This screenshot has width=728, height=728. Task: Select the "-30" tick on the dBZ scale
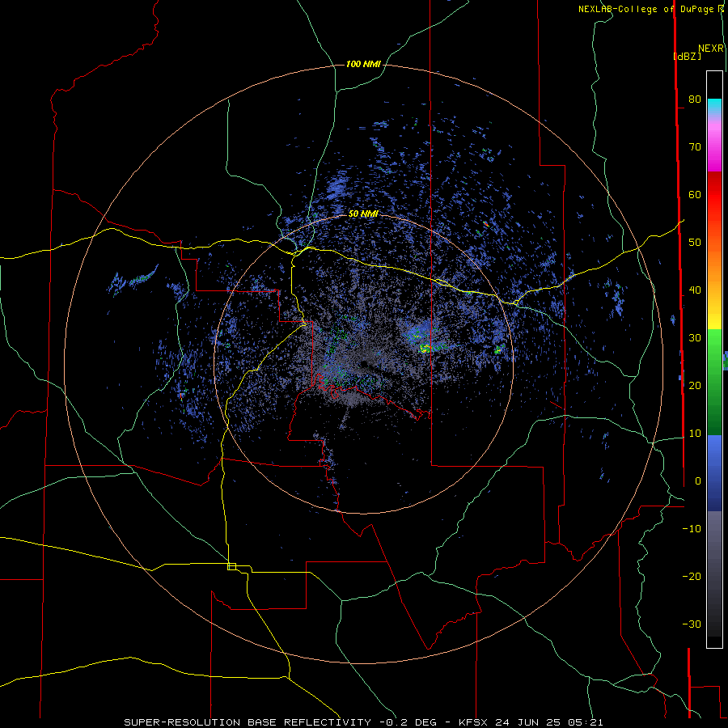[692, 624]
